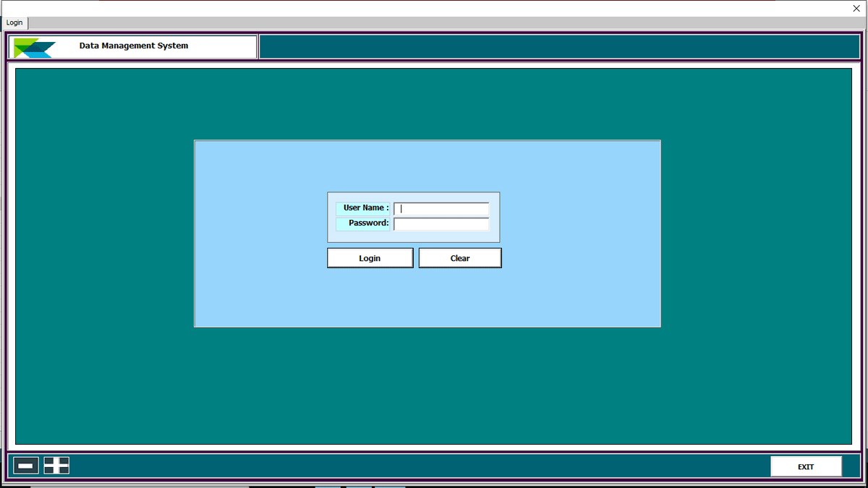Image resolution: width=868 pixels, height=488 pixels.
Task: Click the Data Management System title text
Action: (134, 46)
